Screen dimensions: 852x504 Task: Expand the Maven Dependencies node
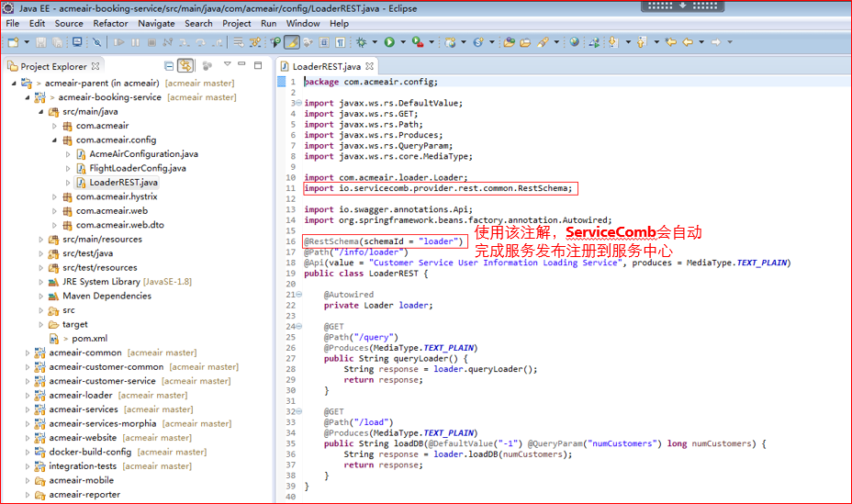pyautogui.click(x=41, y=297)
